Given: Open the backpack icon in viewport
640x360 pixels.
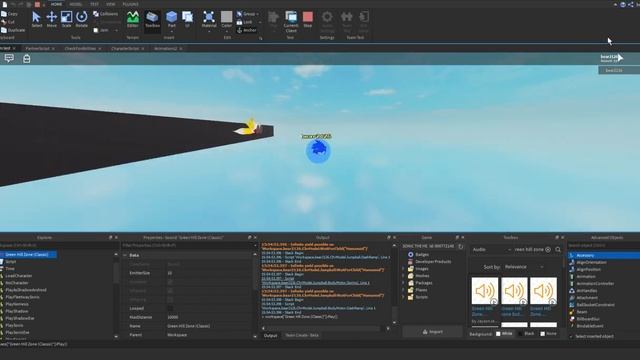Looking at the screenshot, I should point(27,58).
